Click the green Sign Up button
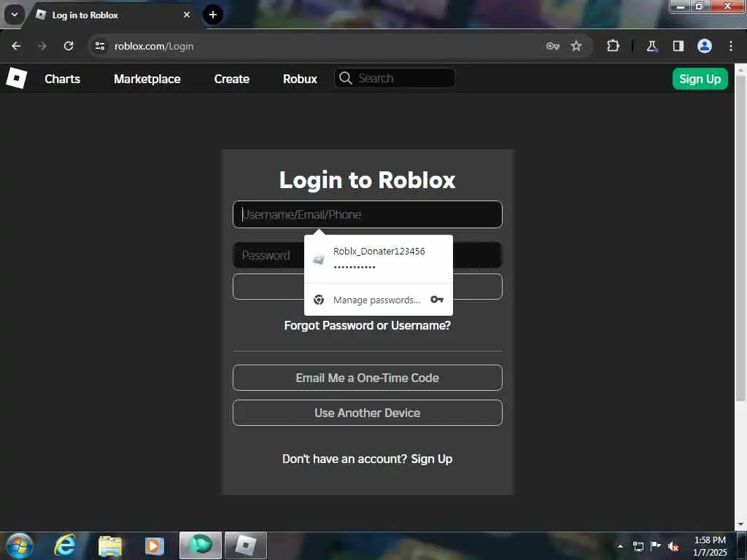The width and height of the screenshot is (747, 560). click(700, 79)
